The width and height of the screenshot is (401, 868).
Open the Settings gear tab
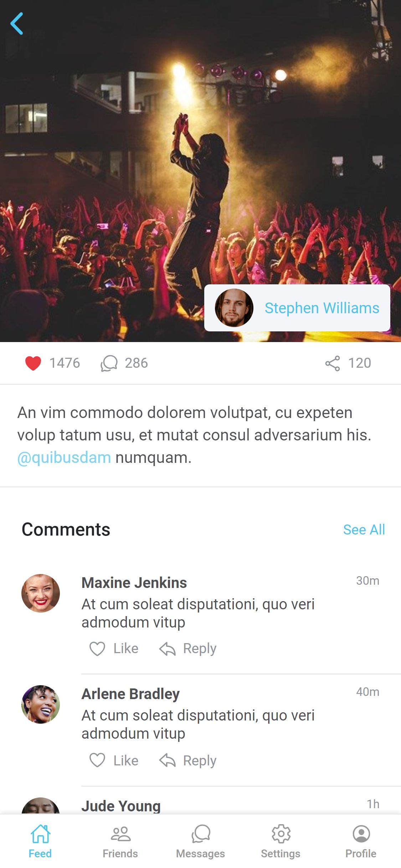(281, 841)
